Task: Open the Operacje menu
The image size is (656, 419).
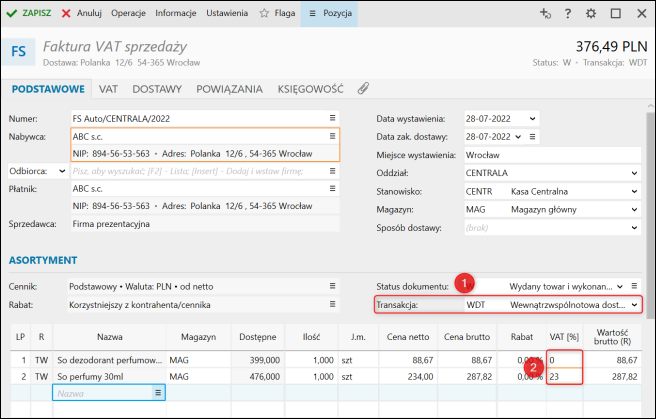Action: coord(128,14)
